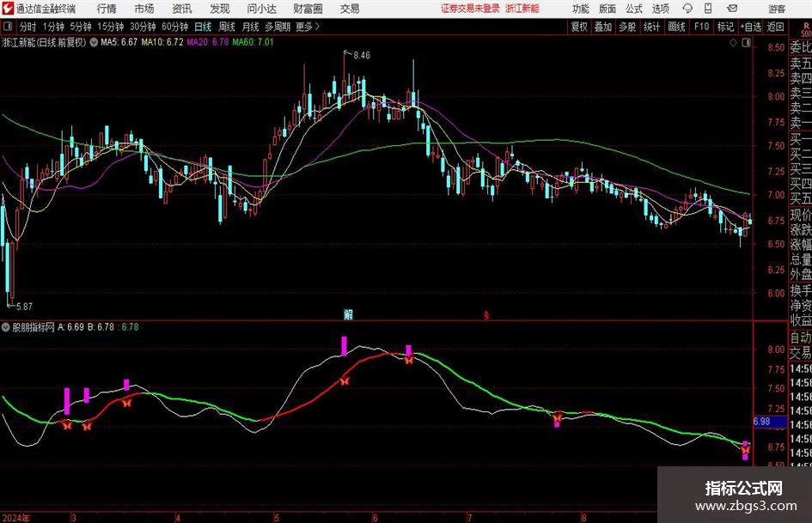This screenshot has height=523, width=812.
Task: Click the +自选 add to watchlist button
Action: [x=750, y=27]
